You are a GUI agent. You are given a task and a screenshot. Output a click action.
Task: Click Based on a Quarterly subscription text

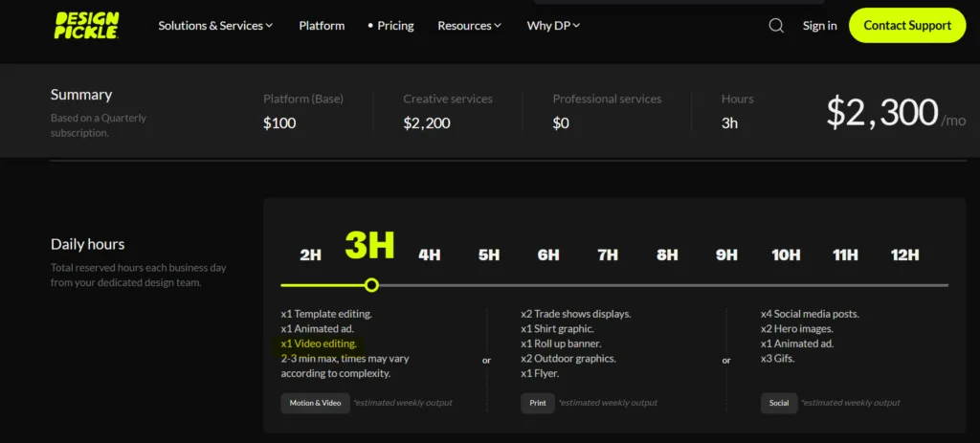[x=99, y=125]
